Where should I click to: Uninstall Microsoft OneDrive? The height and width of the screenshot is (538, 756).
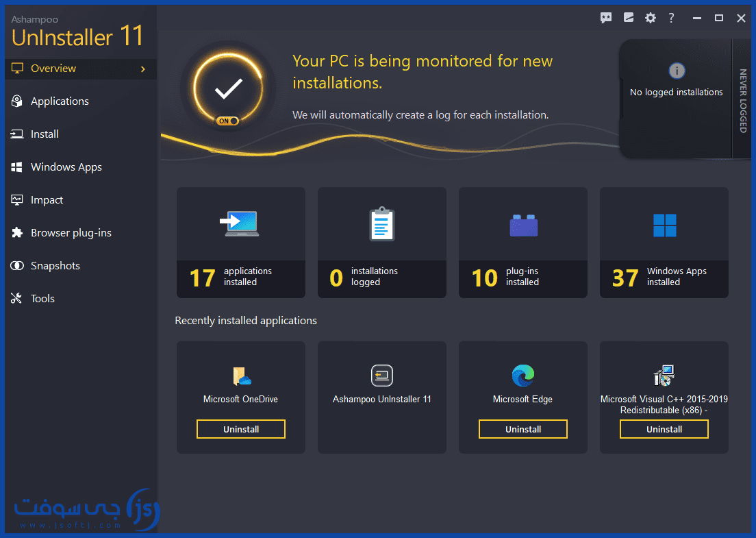[241, 429]
